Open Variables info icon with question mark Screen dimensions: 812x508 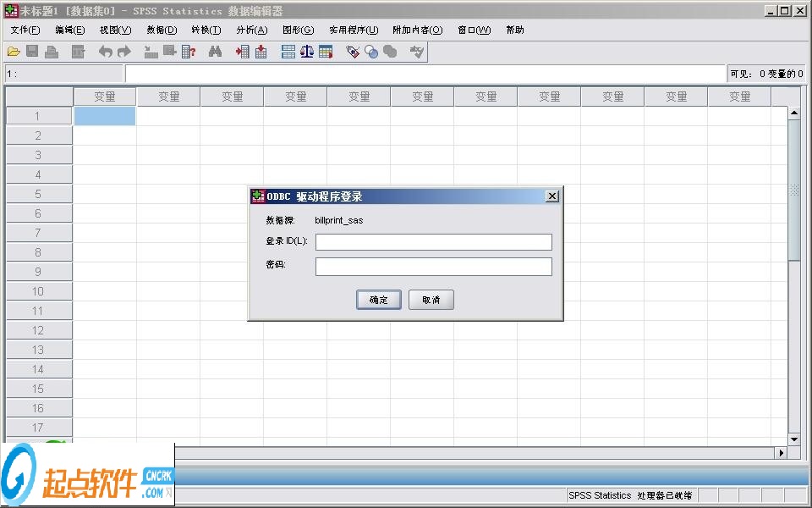tap(189, 52)
